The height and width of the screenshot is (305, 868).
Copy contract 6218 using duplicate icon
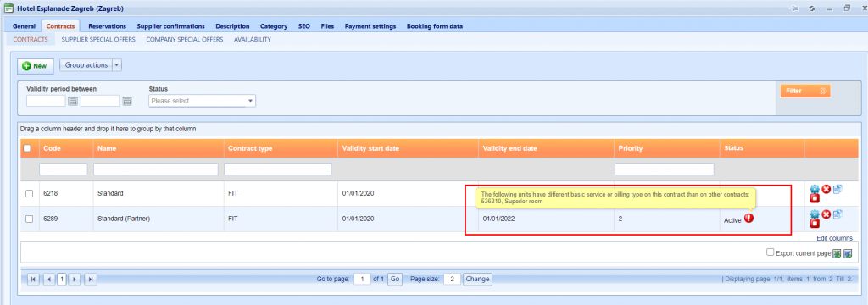point(837,189)
